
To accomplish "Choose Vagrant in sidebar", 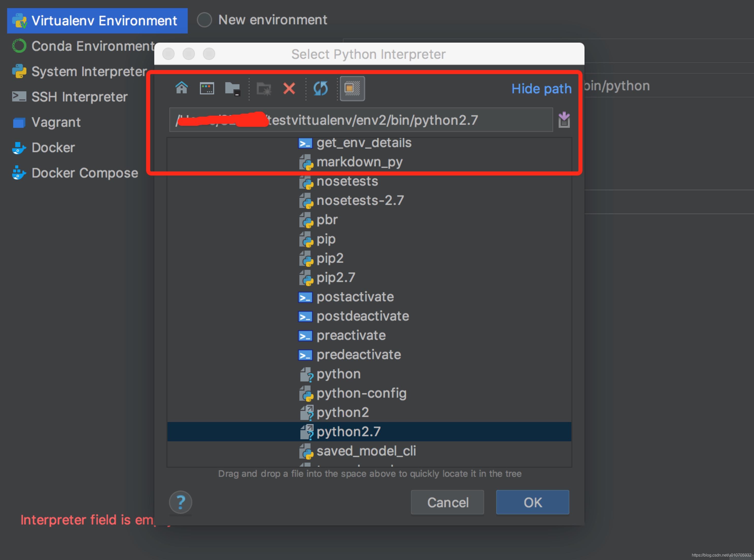I will [46, 122].
